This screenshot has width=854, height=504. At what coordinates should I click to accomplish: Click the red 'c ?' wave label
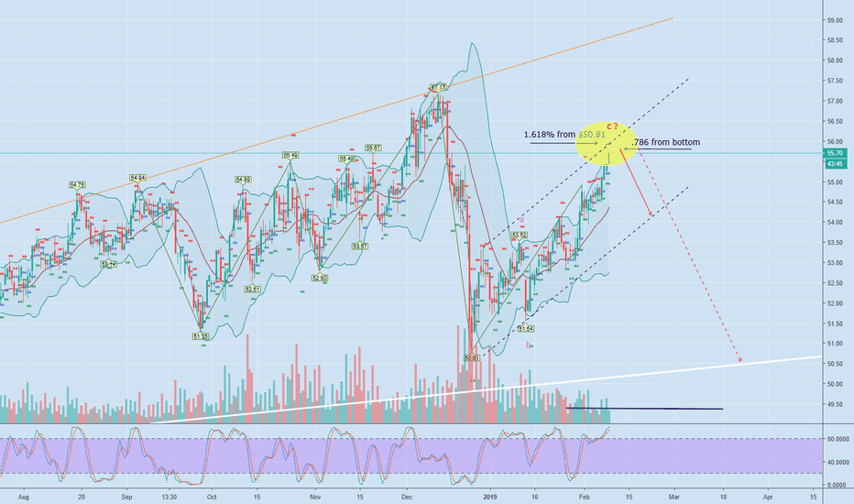click(612, 126)
